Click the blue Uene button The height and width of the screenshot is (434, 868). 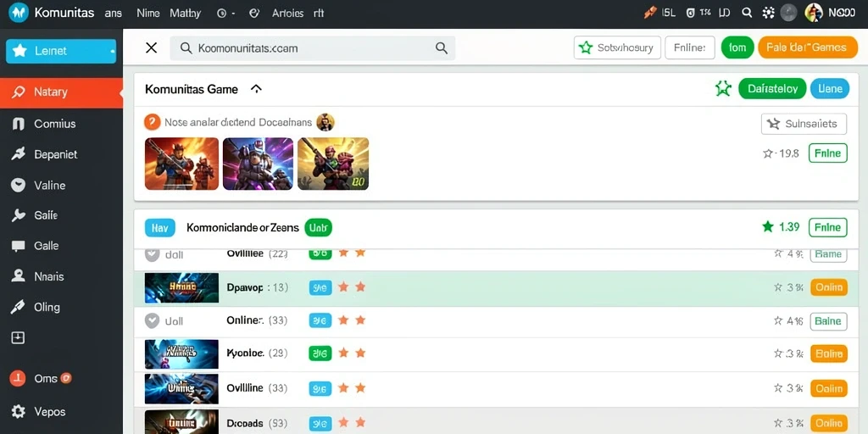pos(830,88)
